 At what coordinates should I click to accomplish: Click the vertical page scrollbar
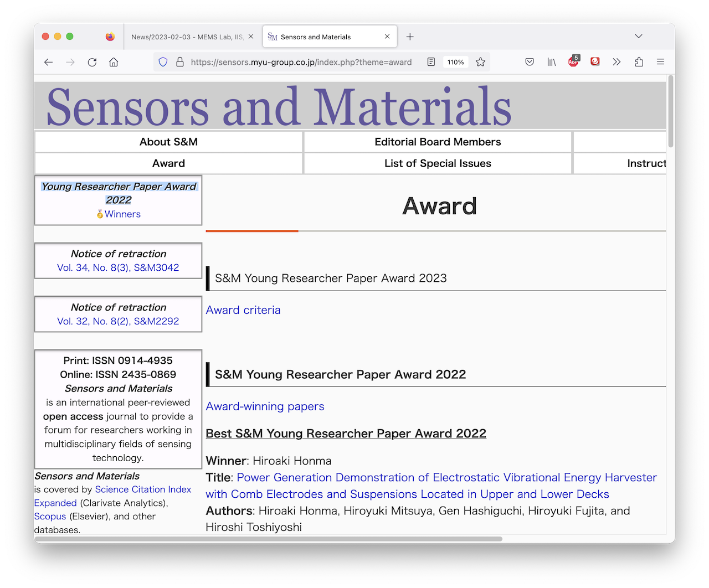671,111
